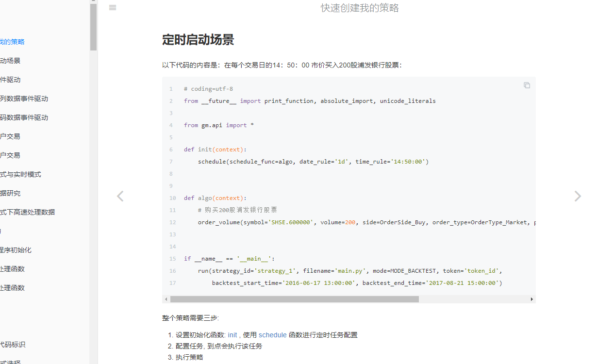Open the '列数据事件驱动' sidebar entry

click(24, 99)
